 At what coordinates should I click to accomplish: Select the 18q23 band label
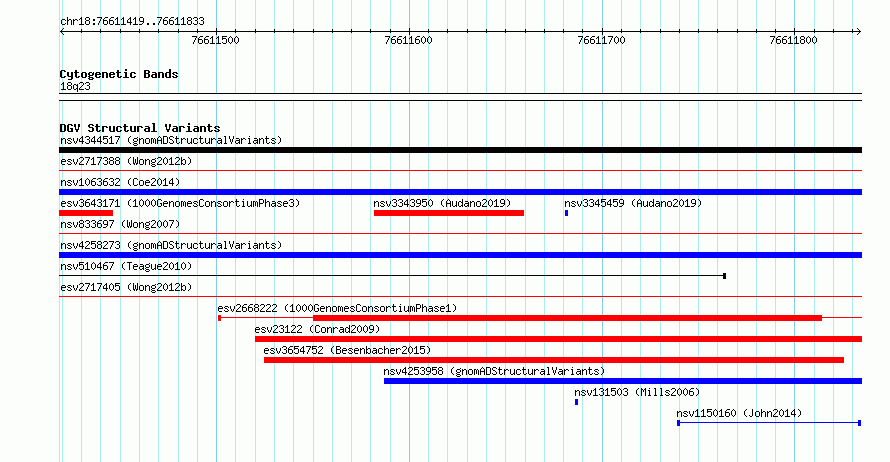pos(75,86)
